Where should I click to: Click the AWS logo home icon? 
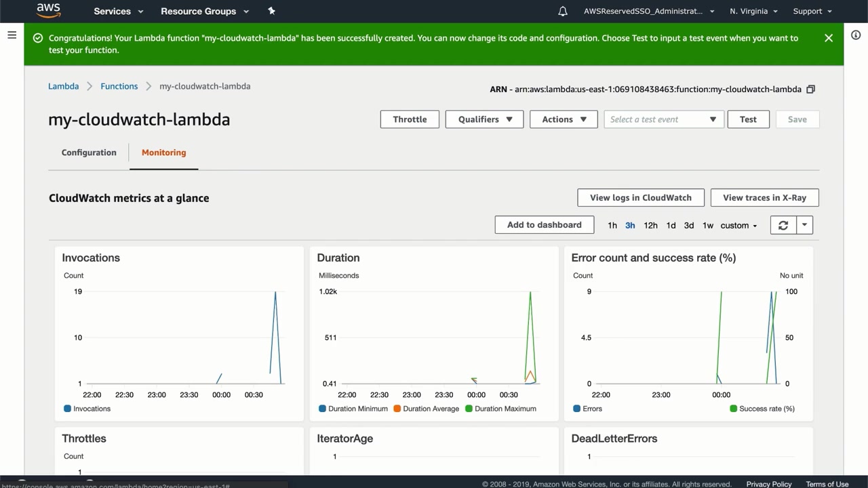48,10
